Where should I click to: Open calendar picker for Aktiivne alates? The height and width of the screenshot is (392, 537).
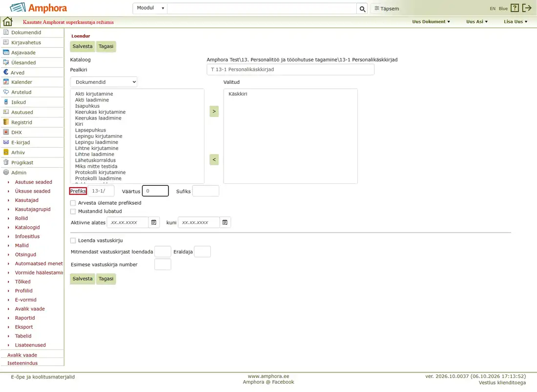pyautogui.click(x=154, y=222)
